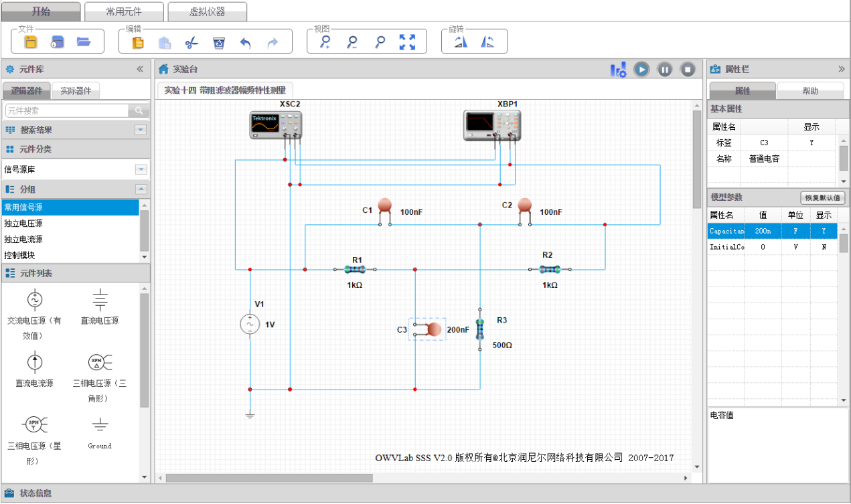Expand the 搜索结果 section

click(141, 130)
